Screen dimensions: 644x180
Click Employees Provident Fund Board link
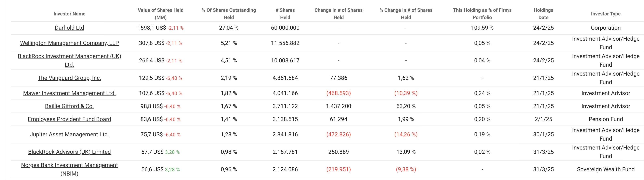pyautogui.click(x=69, y=119)
